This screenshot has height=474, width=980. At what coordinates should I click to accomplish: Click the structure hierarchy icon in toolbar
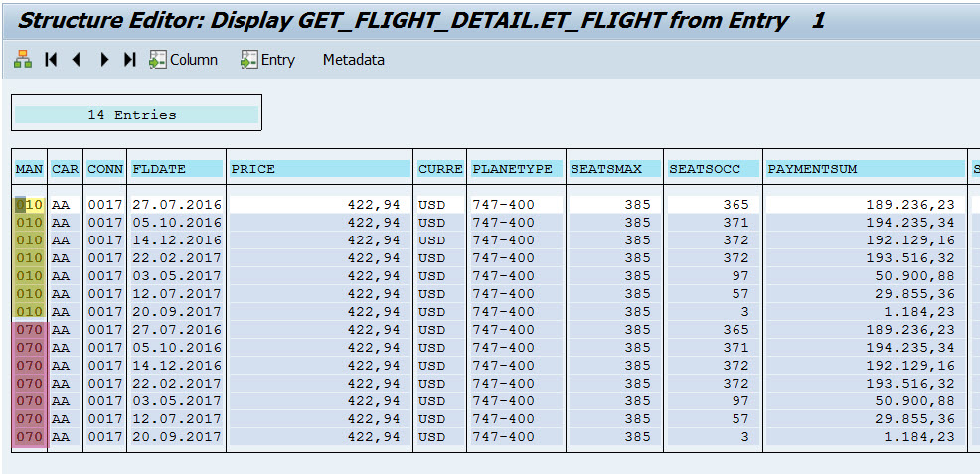[x=23, y=60]
